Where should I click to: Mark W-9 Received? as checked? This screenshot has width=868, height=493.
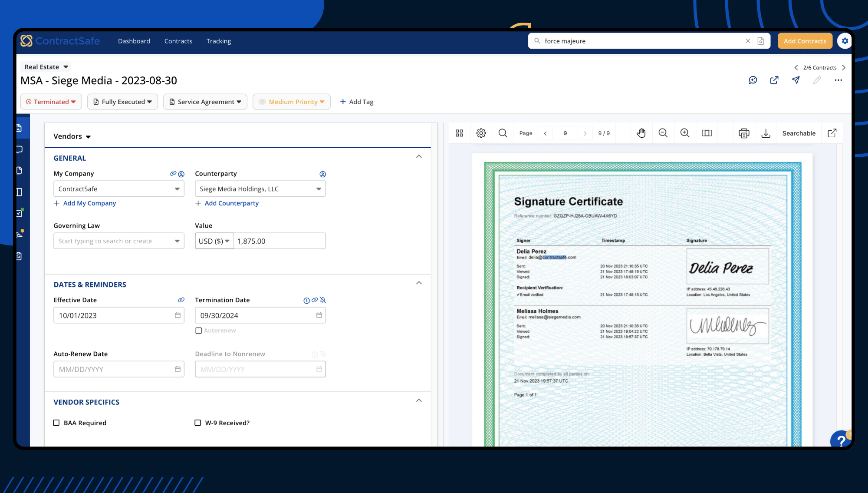(198, 423)
